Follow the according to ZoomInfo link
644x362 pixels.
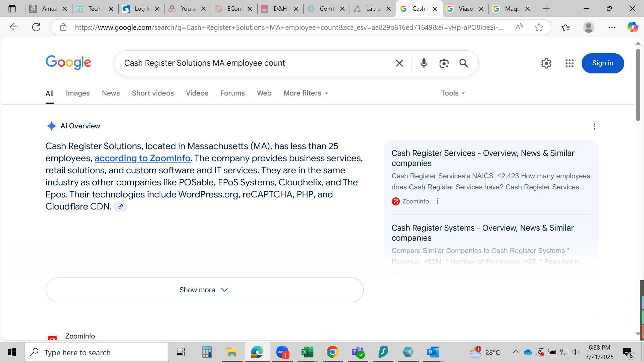(x=142, y=158)
